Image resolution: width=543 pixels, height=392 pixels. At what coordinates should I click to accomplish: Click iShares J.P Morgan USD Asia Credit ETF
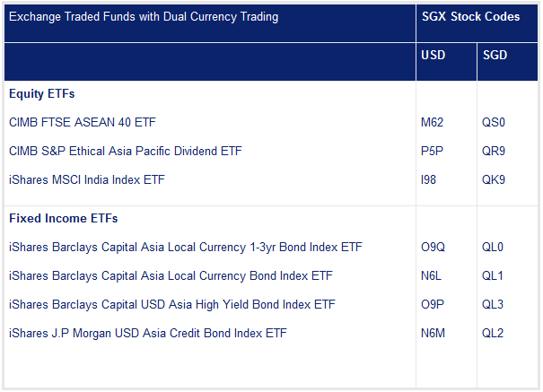[148, 333]
